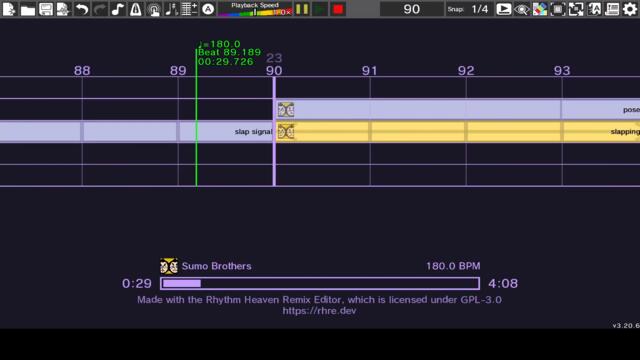Click the purple marker at beat 90
Image resolution: width=640 pixels, height=360 pixels.
pyautogui.click(x=274, y=131)
